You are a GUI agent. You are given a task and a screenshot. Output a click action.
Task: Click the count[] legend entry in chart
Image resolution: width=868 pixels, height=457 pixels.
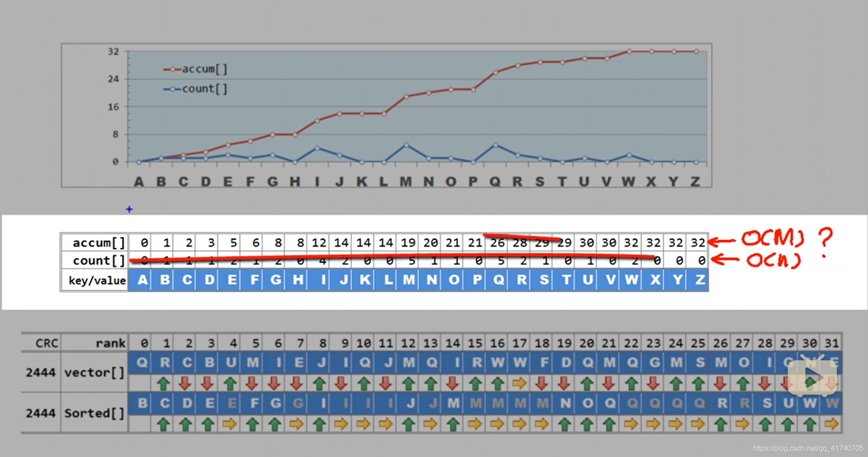195,89
